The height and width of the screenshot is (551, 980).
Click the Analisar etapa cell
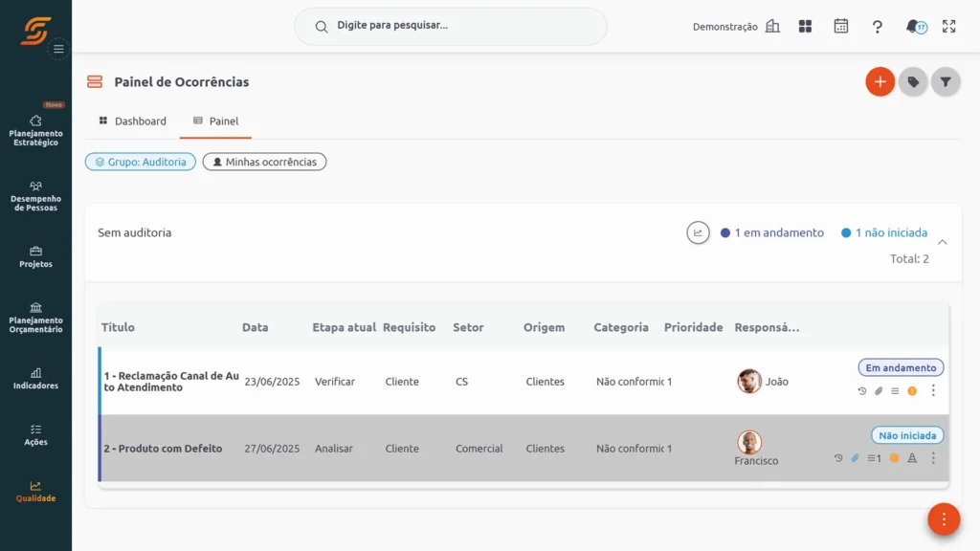(x=334, y=449)
